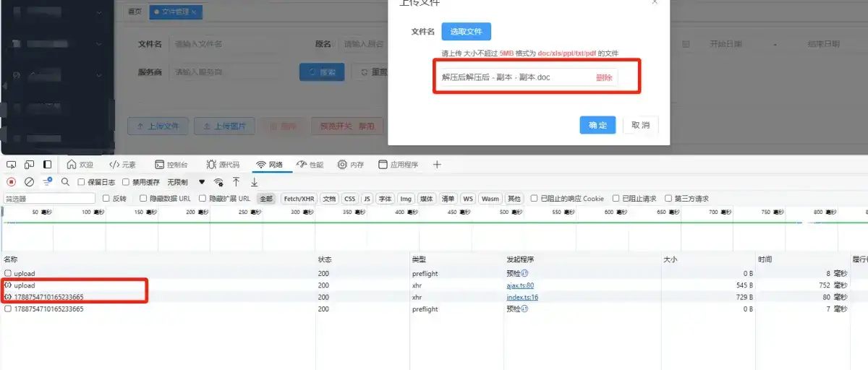868x370 pixels.
Task: Check 隐藏数据 URL option
Action: pyautogui.click(x=143, y=198)
